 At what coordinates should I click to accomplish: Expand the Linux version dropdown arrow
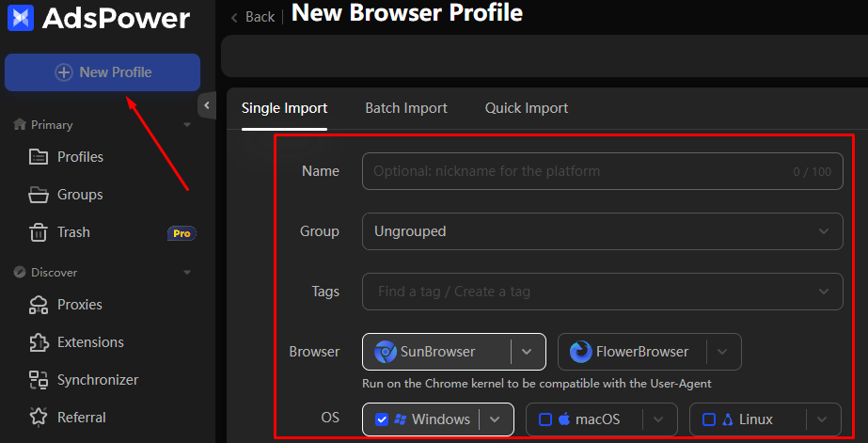(x=822, y=419)
